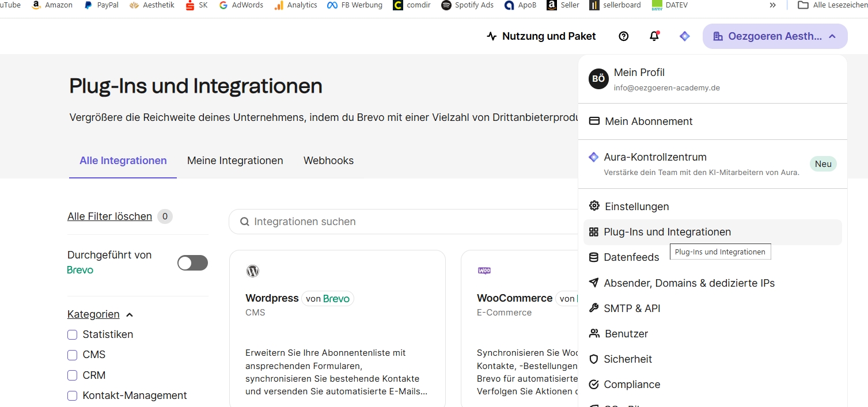868x407 pixels.
Task: Open the help question mark icon
Action: (x=623, y=36)
